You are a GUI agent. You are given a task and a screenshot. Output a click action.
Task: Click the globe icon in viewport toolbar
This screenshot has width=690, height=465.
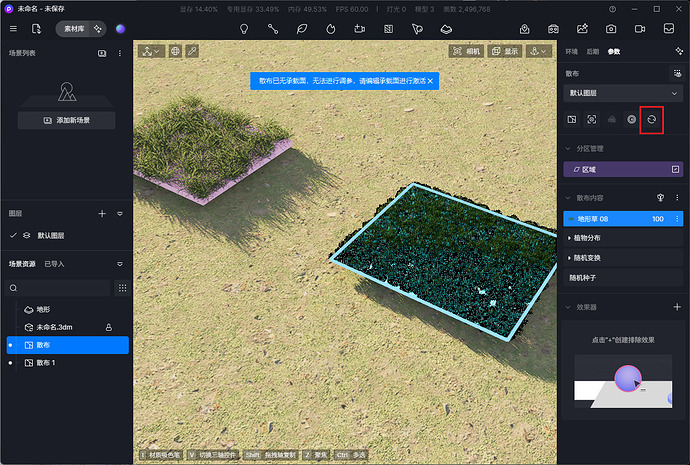coord(175,51)
